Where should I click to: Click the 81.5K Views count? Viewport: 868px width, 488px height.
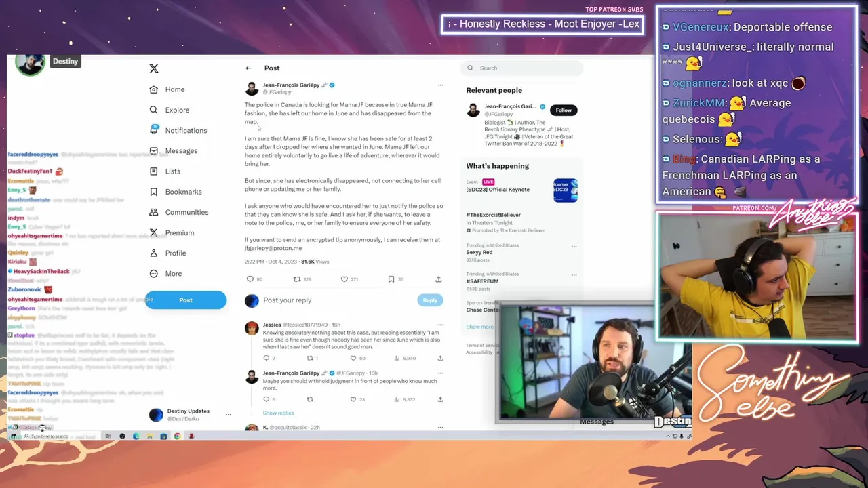(x=315, y=262)
